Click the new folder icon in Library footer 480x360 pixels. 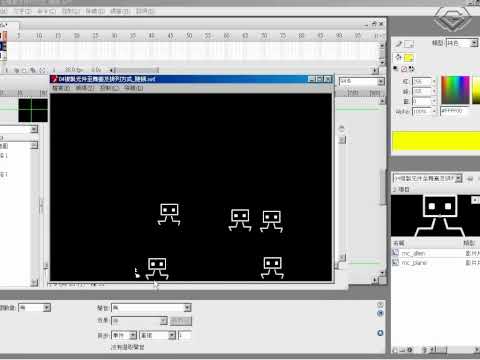pos(402,350)
